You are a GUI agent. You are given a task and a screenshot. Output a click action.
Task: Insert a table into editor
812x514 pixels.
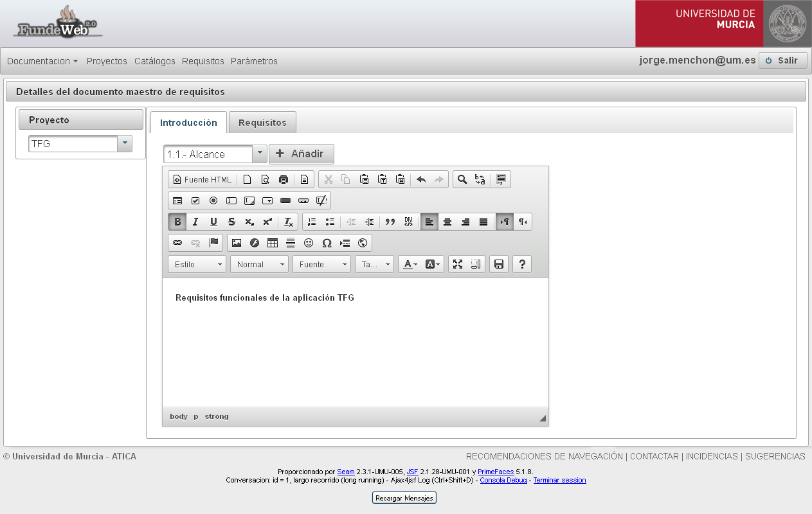click(273, 243)
